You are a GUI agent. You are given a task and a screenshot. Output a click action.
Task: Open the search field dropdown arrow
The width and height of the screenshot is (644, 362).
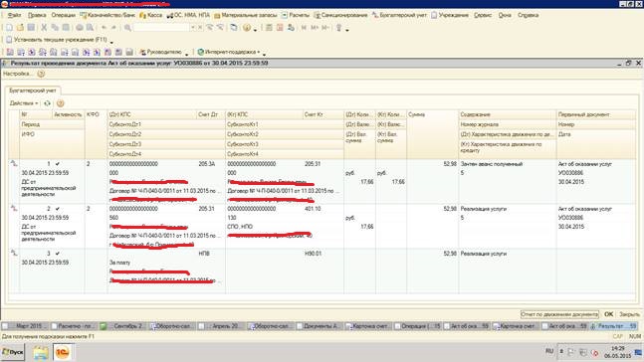click(193, 28)
